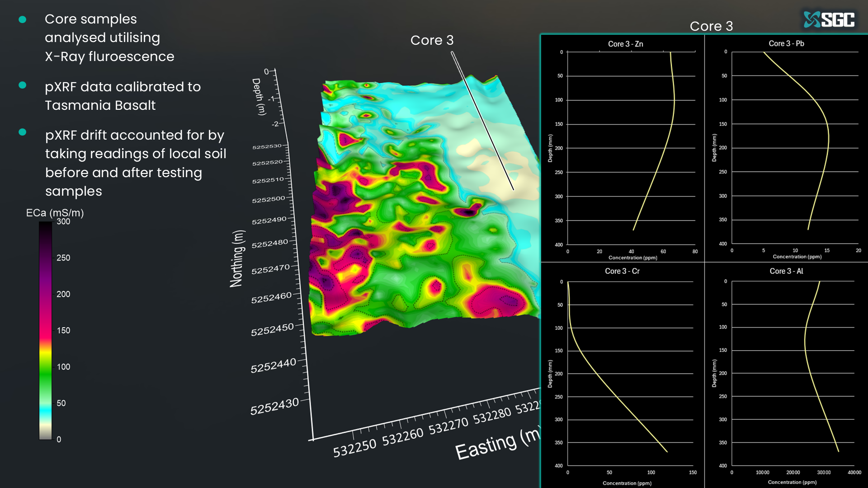Click the second teal bullet point

[x=22, y=85]
